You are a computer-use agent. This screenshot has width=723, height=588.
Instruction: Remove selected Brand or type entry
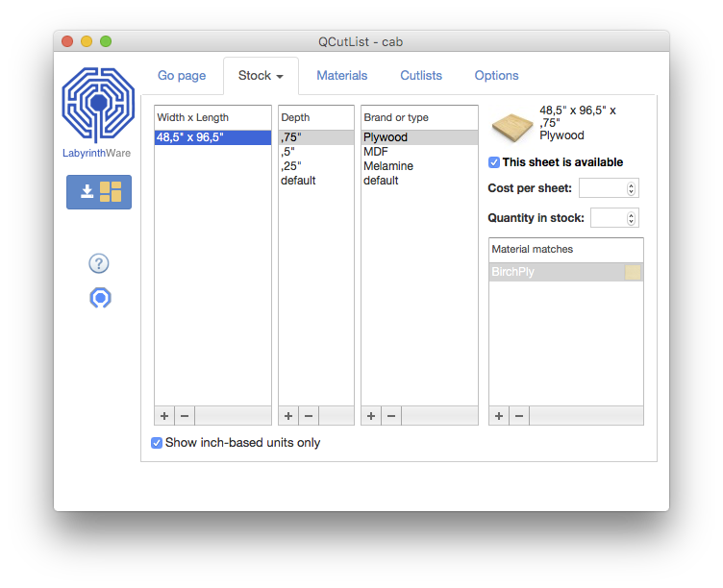pos(391,416)
